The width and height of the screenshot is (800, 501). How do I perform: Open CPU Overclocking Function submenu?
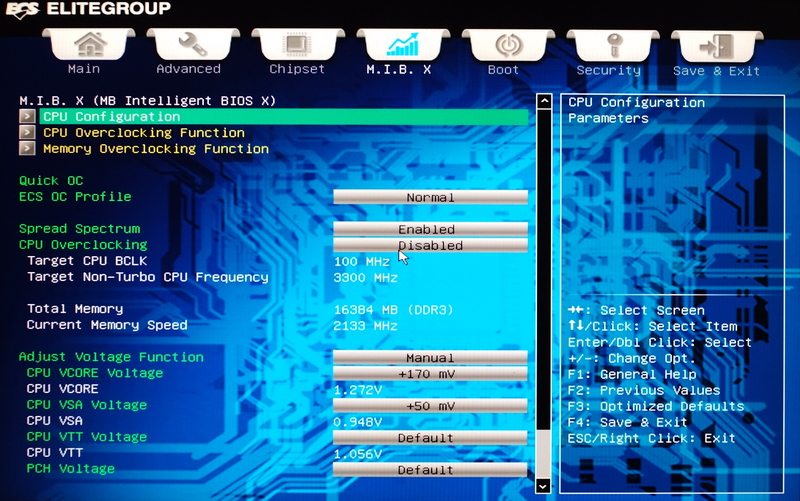144,133
